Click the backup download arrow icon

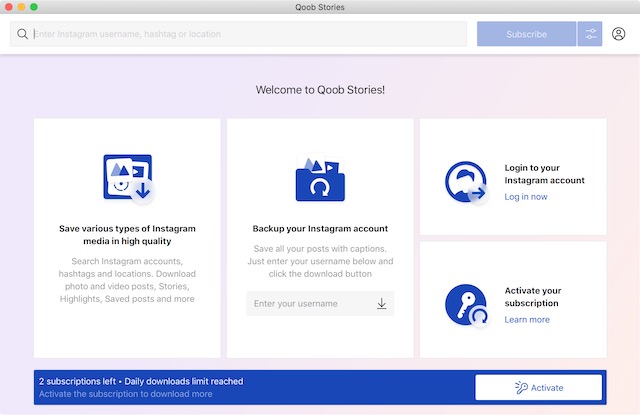(x=382, y=304)
